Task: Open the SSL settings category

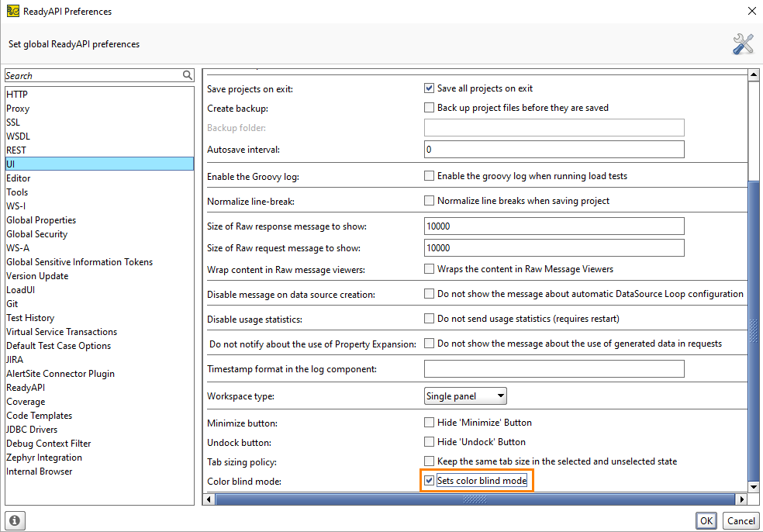Action: 99,123
